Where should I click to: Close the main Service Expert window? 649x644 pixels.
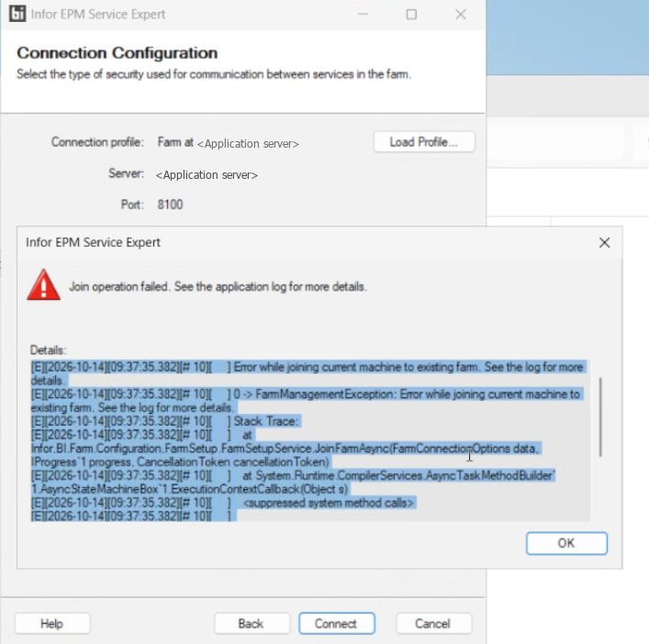[x=461, y=15]
